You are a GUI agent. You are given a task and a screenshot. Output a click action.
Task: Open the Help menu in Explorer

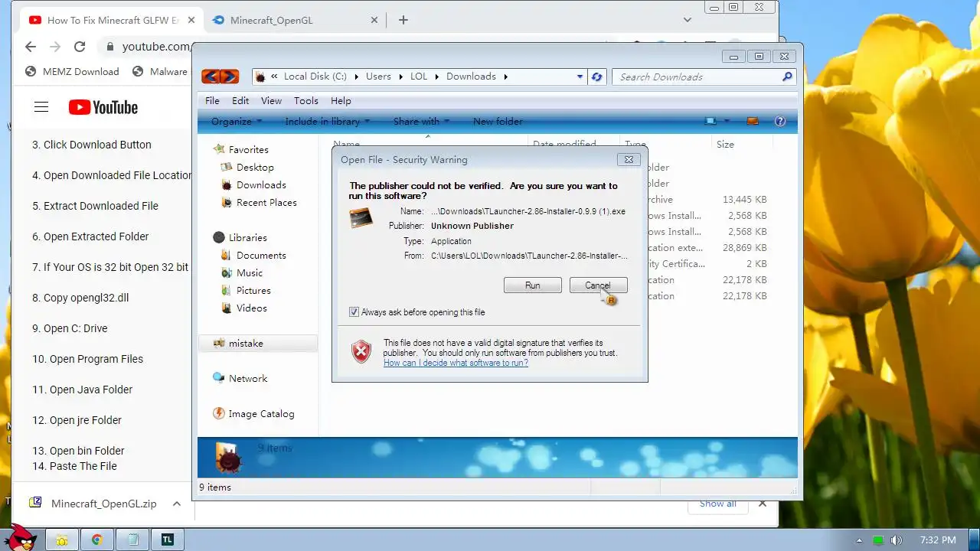(341, 100)
